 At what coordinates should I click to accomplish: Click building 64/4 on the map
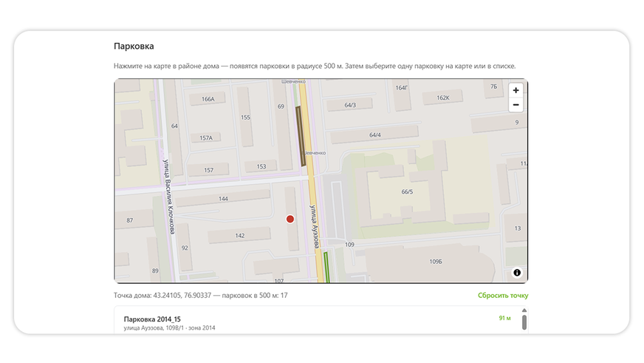pyautogui.click(x=374, y=135)
